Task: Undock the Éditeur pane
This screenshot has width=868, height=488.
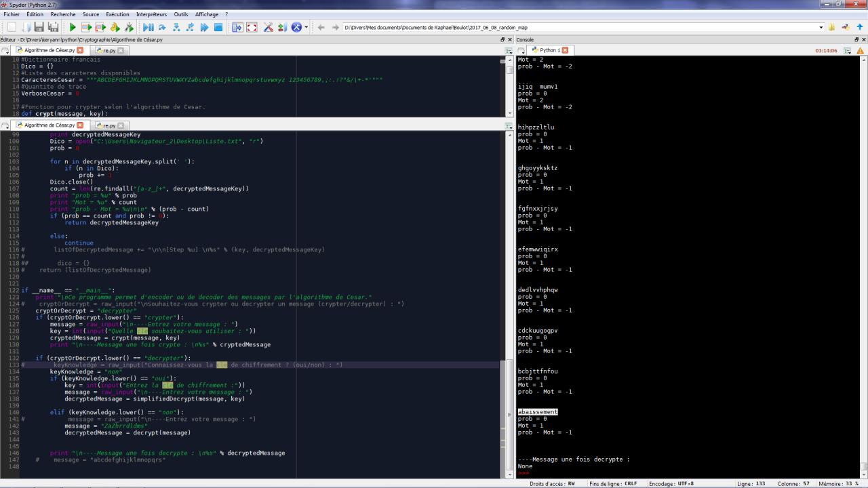Action: tap(502, 40)
